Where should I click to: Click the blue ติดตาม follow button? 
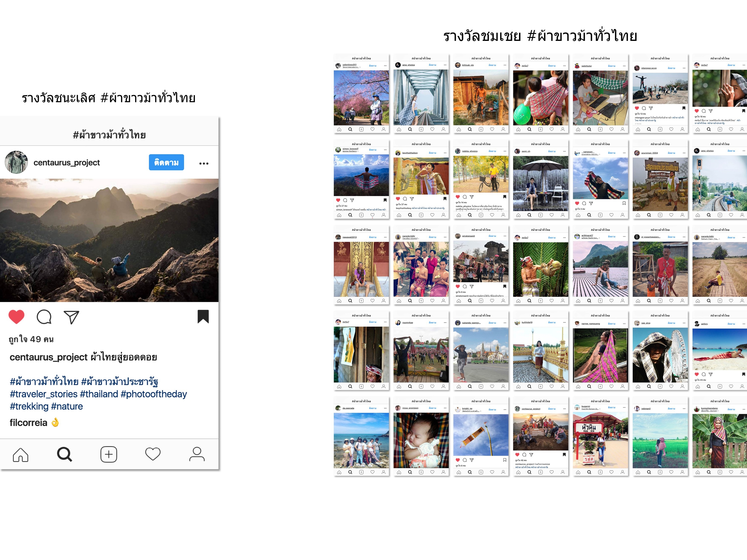point(166,162)
